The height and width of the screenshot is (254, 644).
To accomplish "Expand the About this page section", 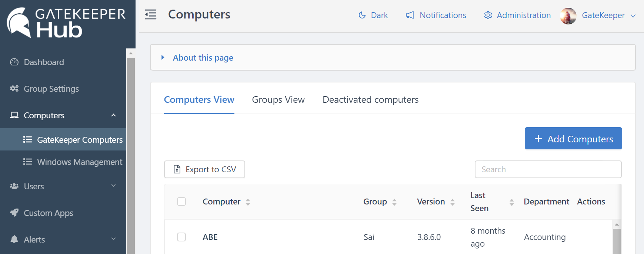I will pos(203,58).
